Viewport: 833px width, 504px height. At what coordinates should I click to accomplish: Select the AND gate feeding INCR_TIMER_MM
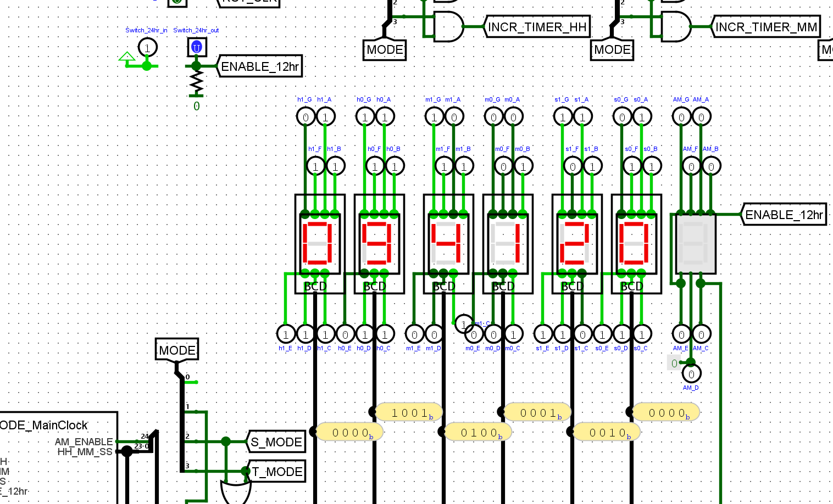coord(675,26)
